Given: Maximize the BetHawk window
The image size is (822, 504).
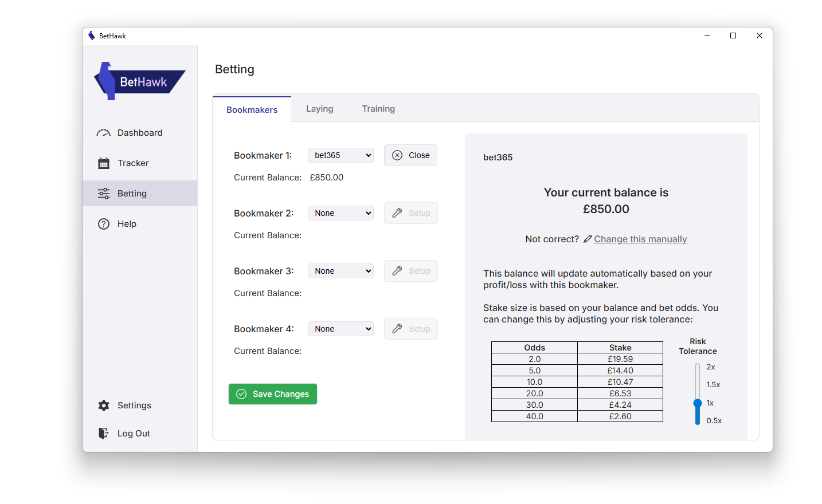Looking at the screenshot, I should tap(733, 36).
